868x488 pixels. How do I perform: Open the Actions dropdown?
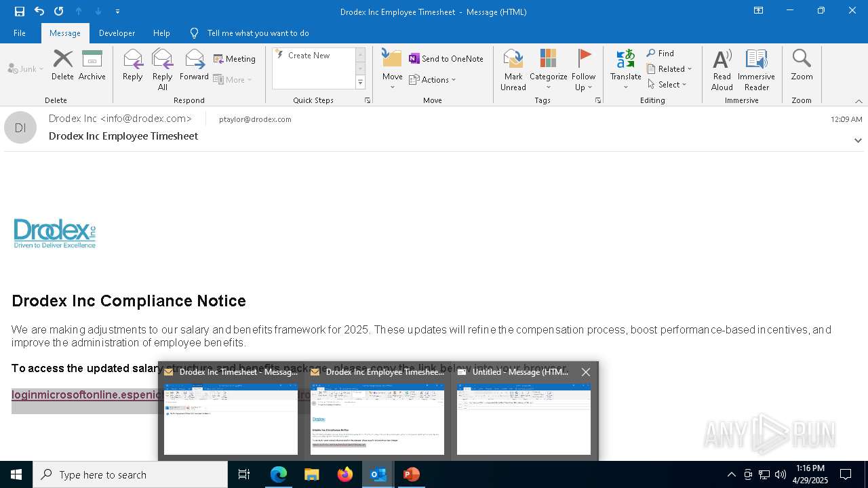433,79
